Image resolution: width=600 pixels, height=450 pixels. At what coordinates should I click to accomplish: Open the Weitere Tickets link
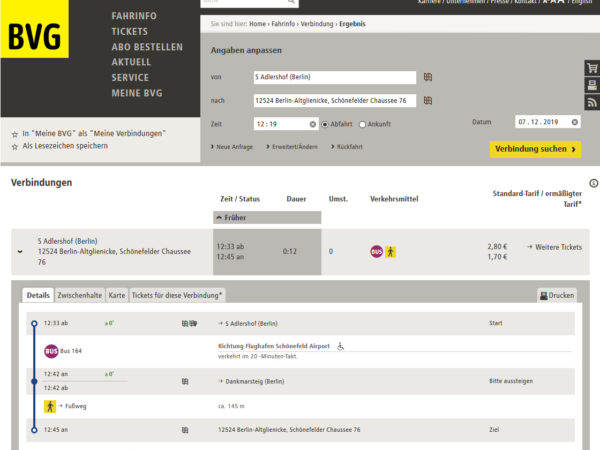(x=553, y=246)
